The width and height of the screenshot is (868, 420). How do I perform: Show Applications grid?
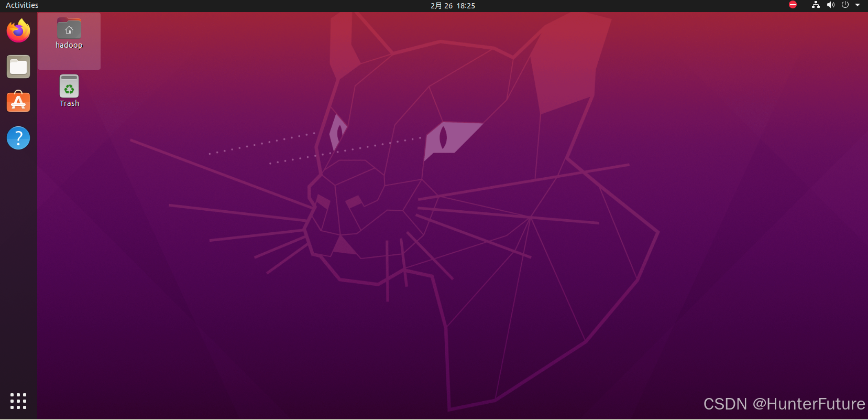(18, 401)
